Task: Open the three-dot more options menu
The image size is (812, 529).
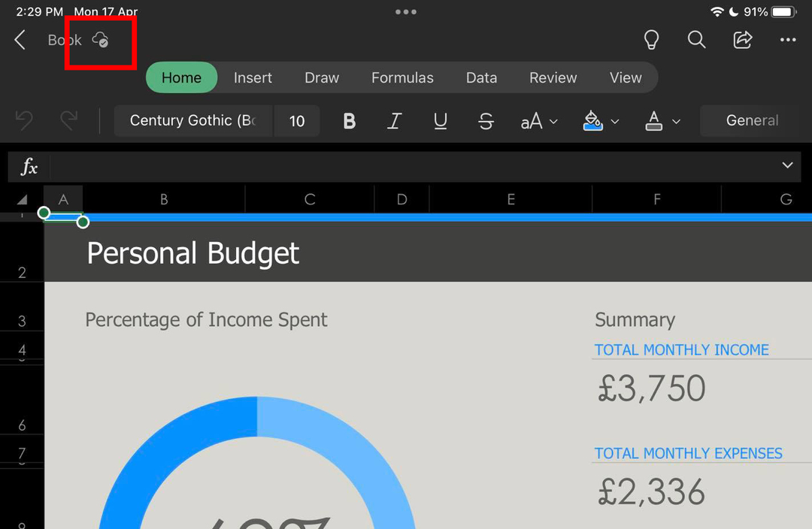Action: (787, 40)
